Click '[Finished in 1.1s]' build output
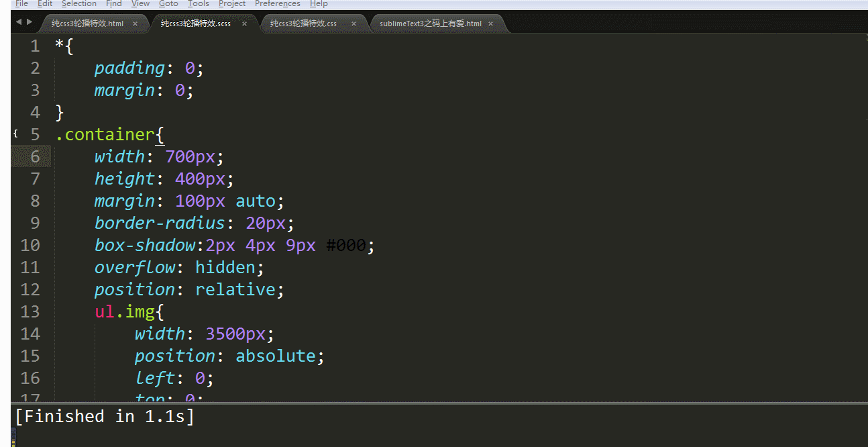 pyautogui.click(x=105, y=417)
